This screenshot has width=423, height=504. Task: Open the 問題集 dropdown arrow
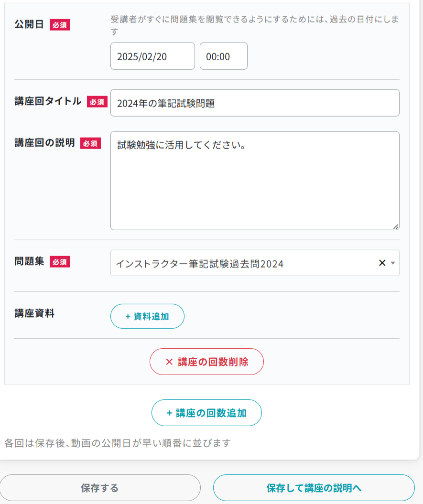pos(393,263)
